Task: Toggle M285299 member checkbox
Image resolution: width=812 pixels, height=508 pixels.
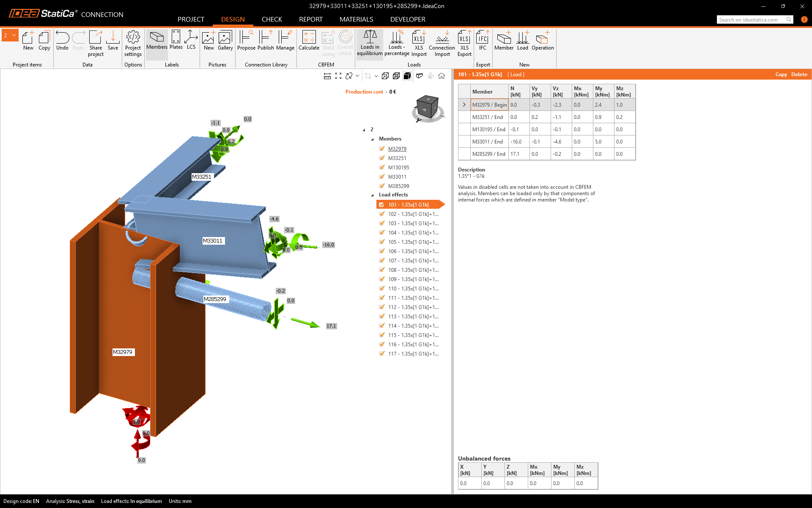Action: tap(382, 186)
